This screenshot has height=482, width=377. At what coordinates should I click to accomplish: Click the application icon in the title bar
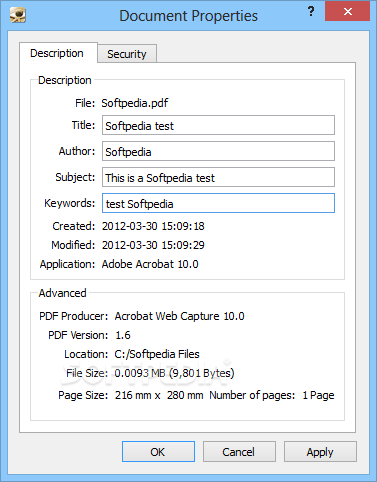click(x=18, y=15)
